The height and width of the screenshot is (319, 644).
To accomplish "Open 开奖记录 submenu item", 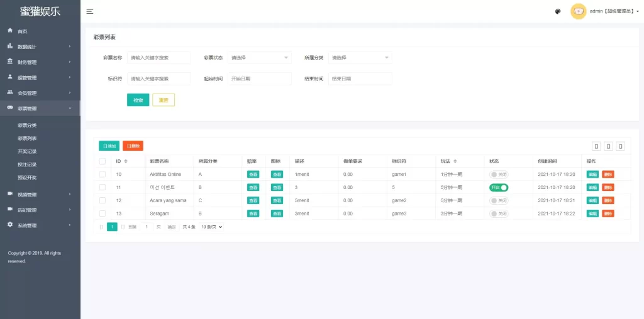I will pyautogui.click(x=27, y=151).
